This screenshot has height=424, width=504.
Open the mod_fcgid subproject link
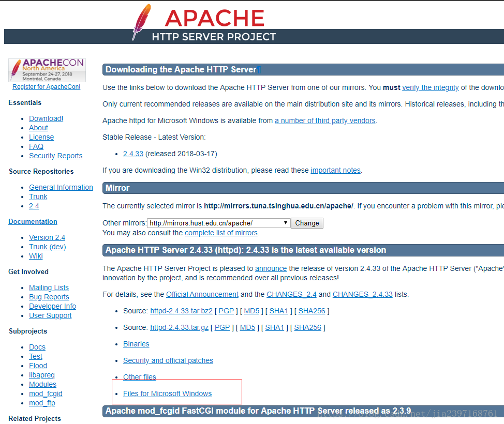pos(46,394)
